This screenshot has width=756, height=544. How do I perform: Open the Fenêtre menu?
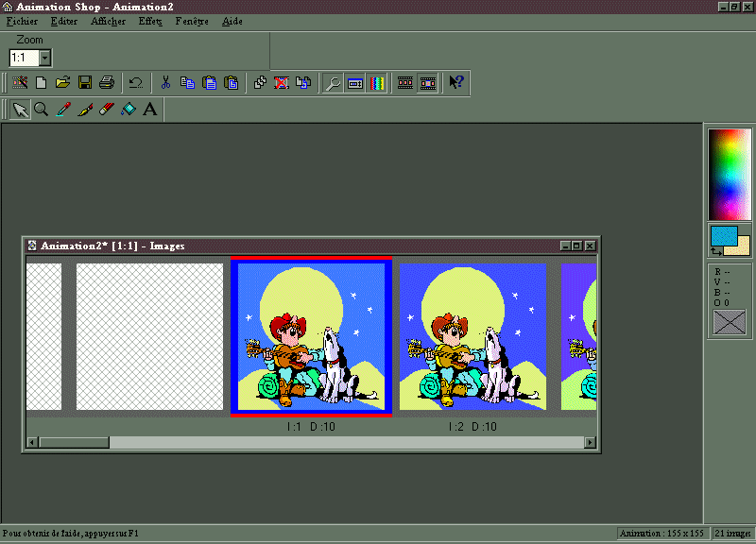pos(192,21)
